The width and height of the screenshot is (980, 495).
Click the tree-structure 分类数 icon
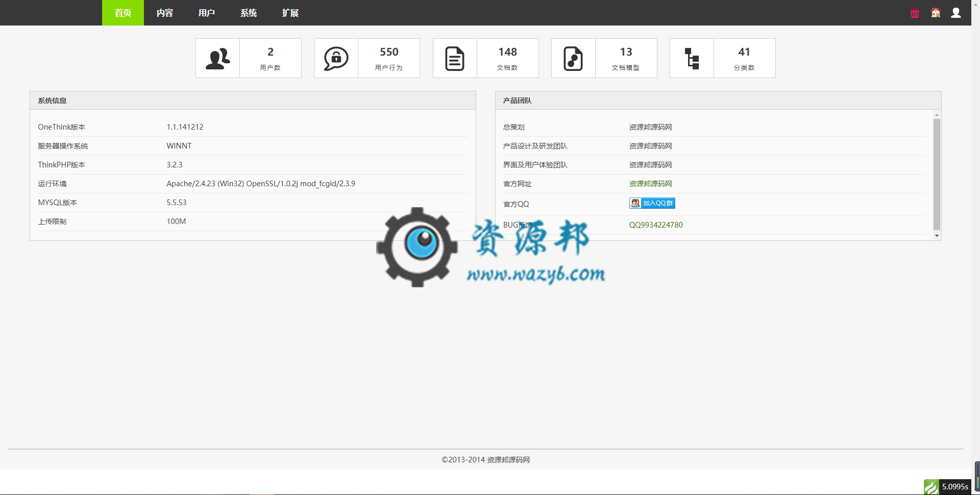(692, 58)
